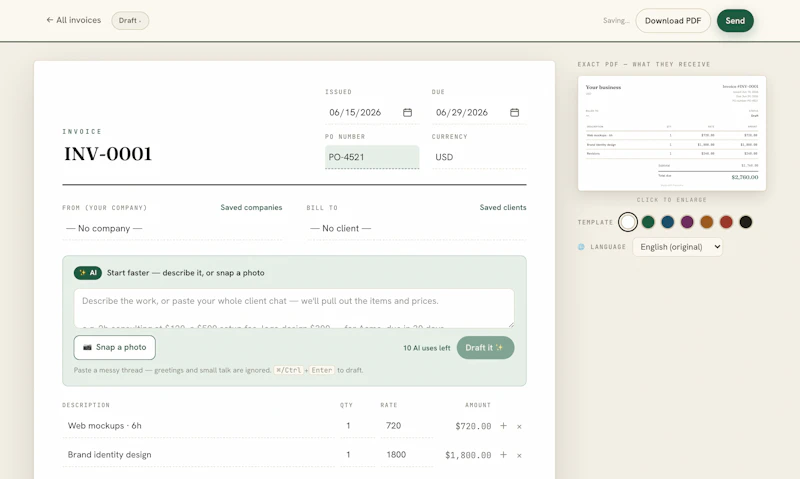Image resolution: width=800 pixels, height=479 pixels.
Task: Open Saved clients
Action: click(503, 207)
